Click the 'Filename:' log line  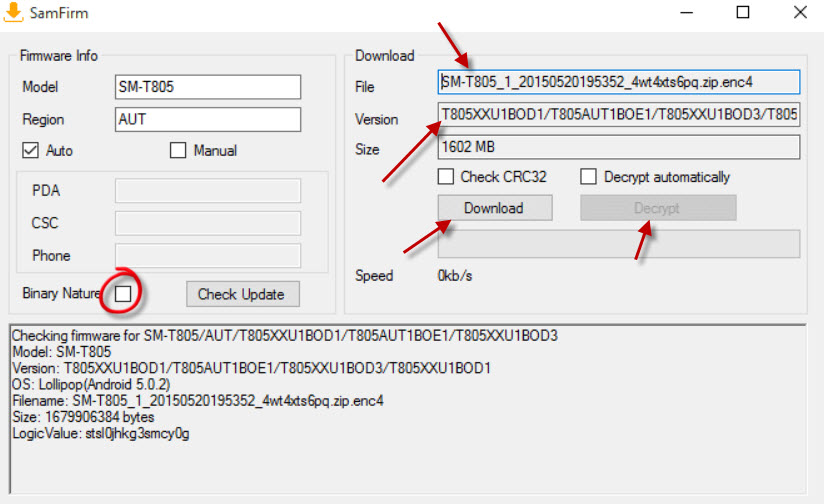[198, 400]
